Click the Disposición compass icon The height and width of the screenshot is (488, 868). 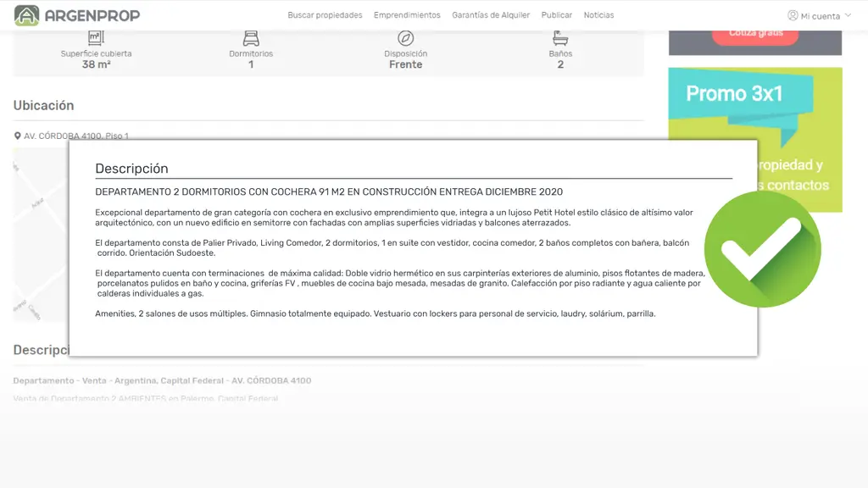pyautogui.click(x=406, y=38)
